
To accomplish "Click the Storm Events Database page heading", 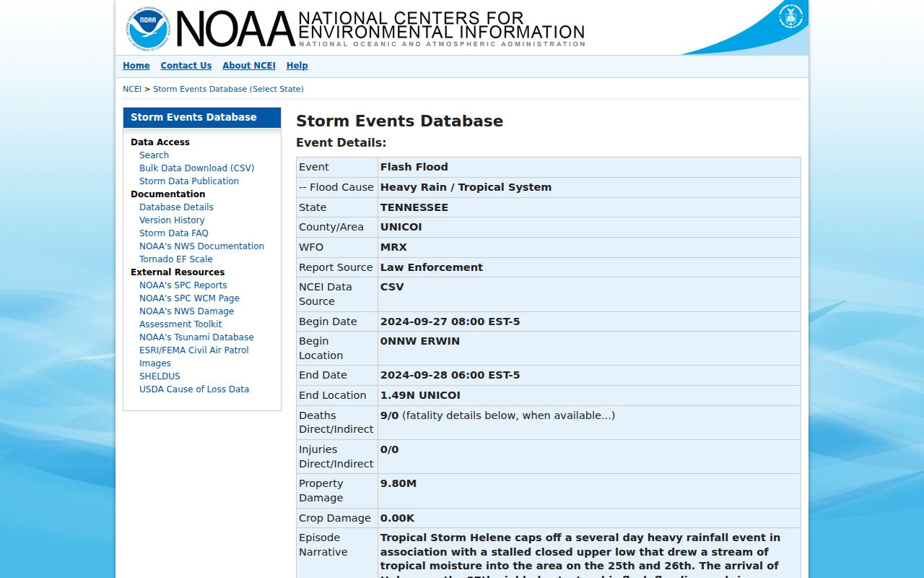I will [x=399, y=121].
